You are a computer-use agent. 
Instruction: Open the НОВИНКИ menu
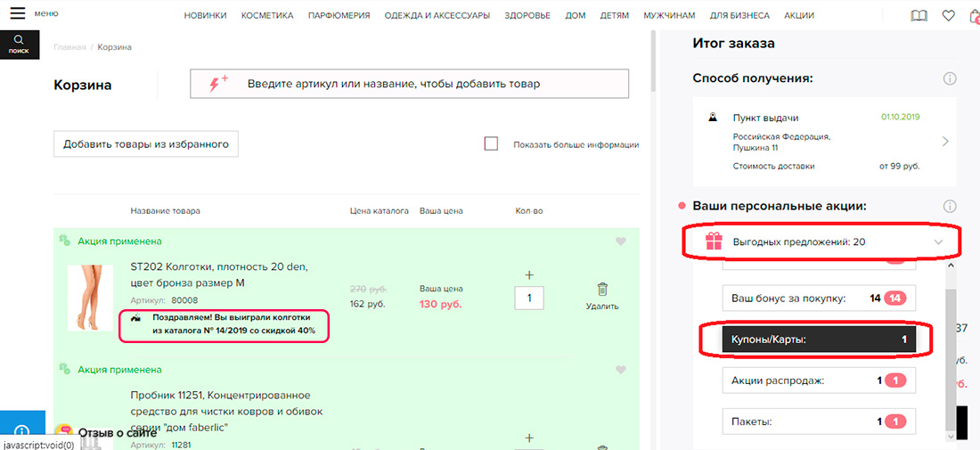click(x=205, y=16)
